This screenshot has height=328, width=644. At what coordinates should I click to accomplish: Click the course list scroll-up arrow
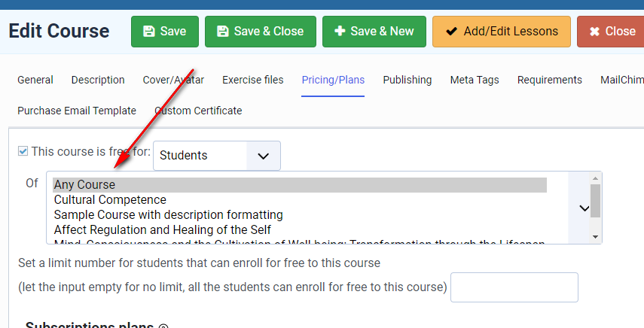coord(596,178)
